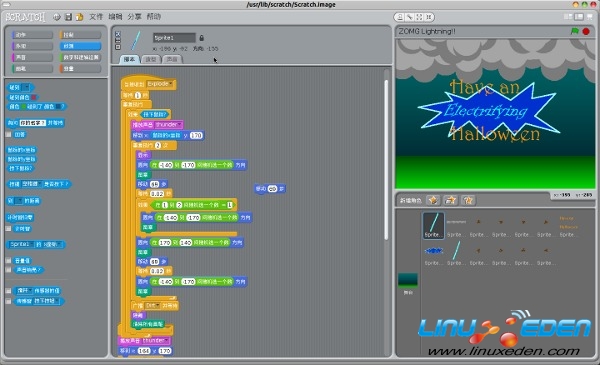Select the 控制 Control block category
The height and width of the screenshot is (365, 600).
80,35
